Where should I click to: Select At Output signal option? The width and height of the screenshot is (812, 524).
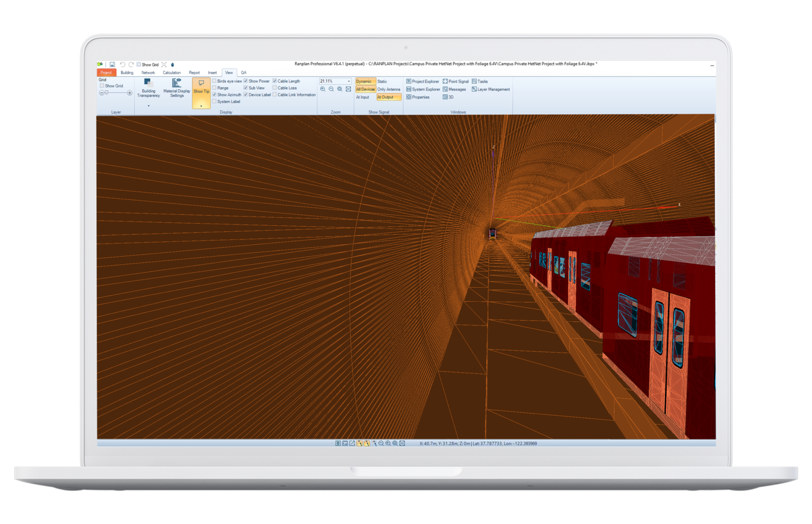click(388, 97)
